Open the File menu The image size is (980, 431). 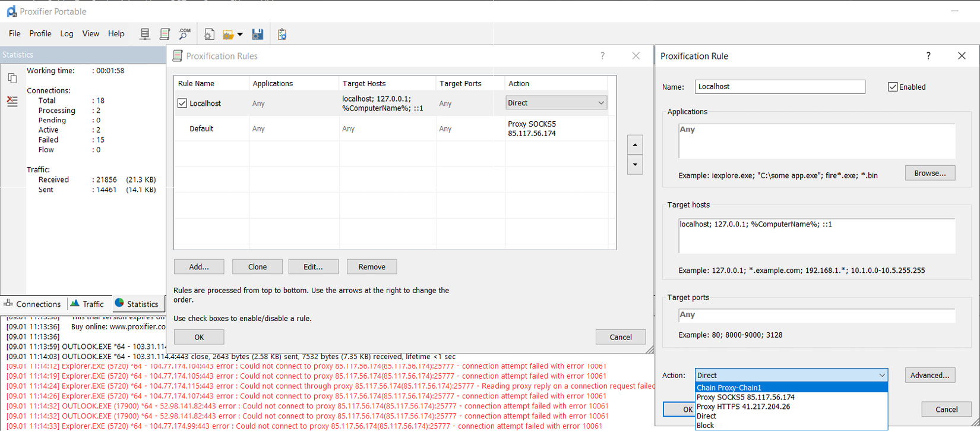tap(15, 34)
